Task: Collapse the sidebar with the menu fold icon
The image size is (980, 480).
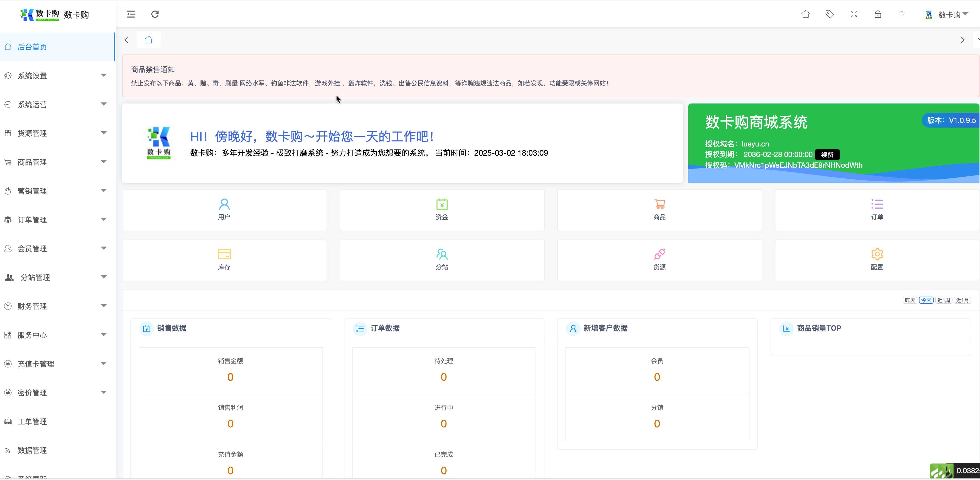Action: tap(130, 14)
